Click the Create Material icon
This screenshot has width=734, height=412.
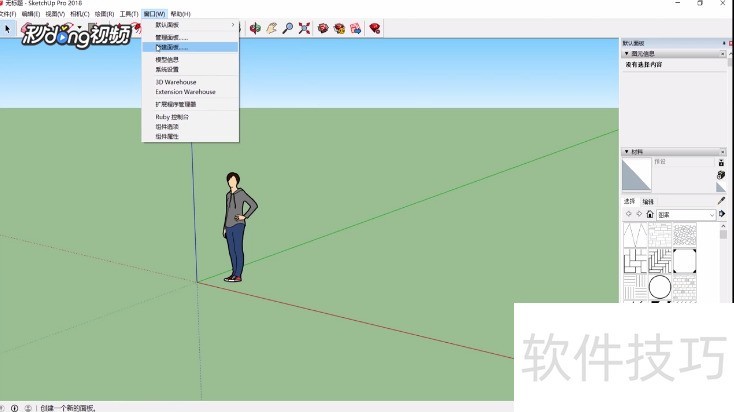click(721, 175)
